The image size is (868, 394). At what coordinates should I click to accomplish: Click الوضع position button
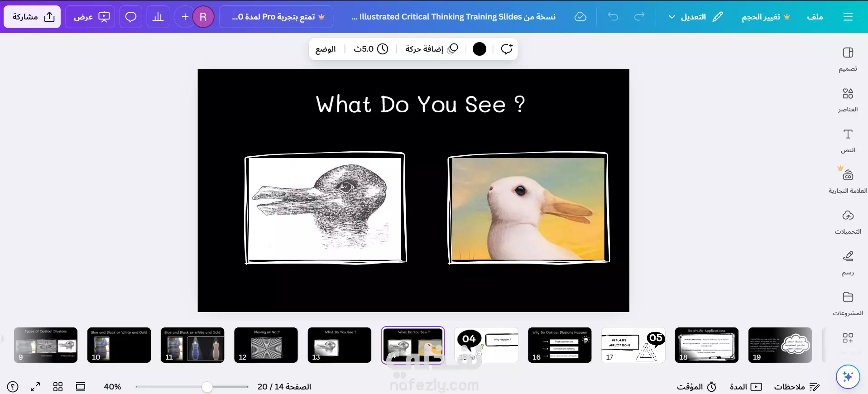(326, 49)
